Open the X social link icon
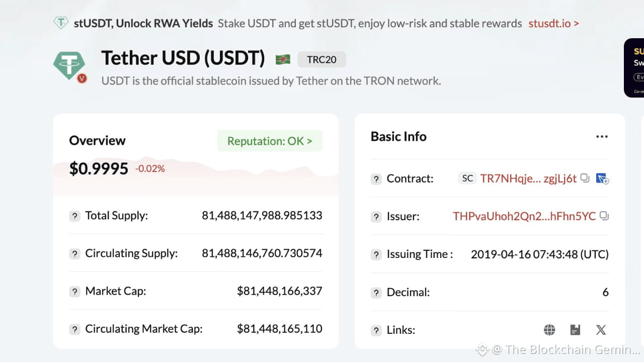The width and height of the screenshot is (644, 362). click(x=601, y=330)
